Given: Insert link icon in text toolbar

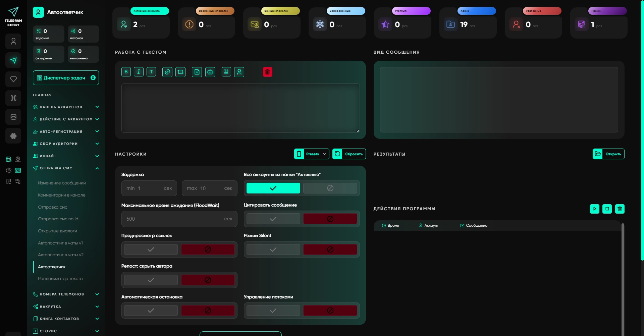Looking at the screenshot, I should click(x=167, y=72).
